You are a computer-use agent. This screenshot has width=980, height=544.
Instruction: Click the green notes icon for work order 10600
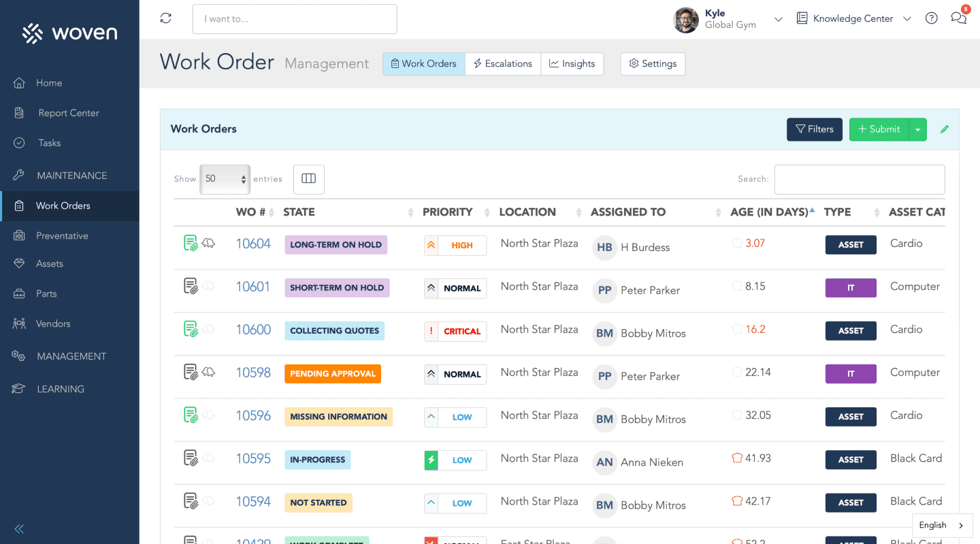pyautogui.click(x=191, y=329)
